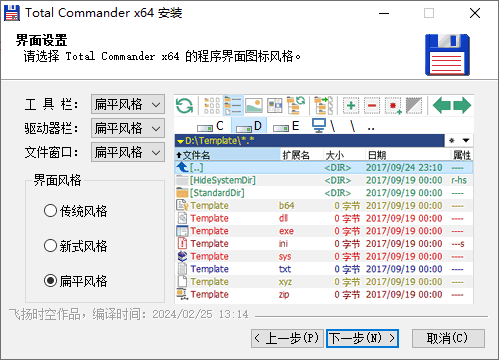Click the yellow triangle before D:\Template path
499x360 pixels.
point(180,141)
